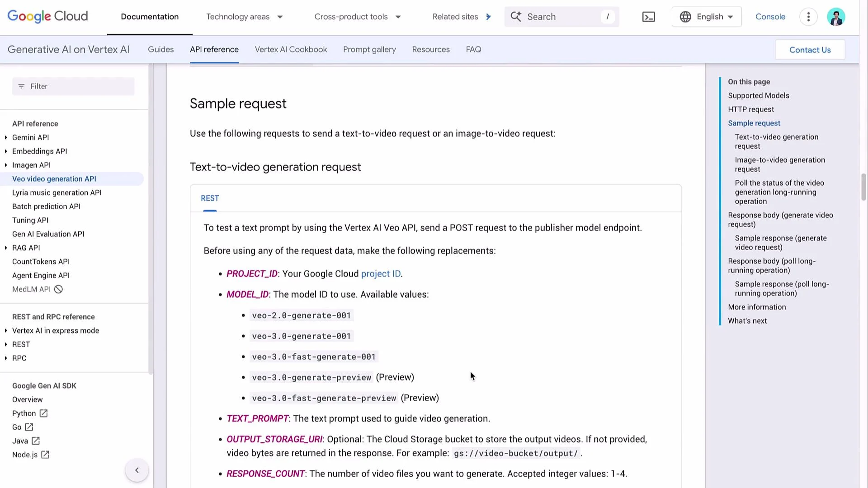Open the Prompt gallery tab
Image resolution: width=868 pixels, height=488 pixels.
point(369,50)
